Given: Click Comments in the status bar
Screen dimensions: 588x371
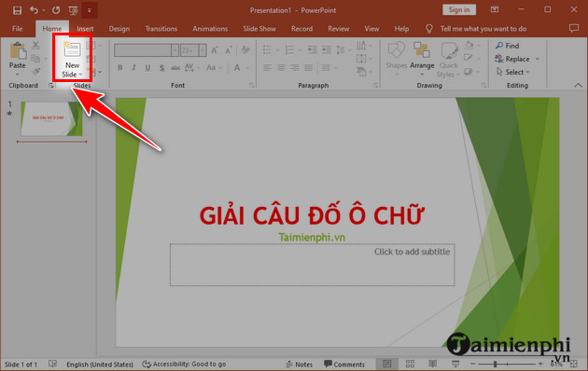Looking at the screenshot, I should (344, 364).
